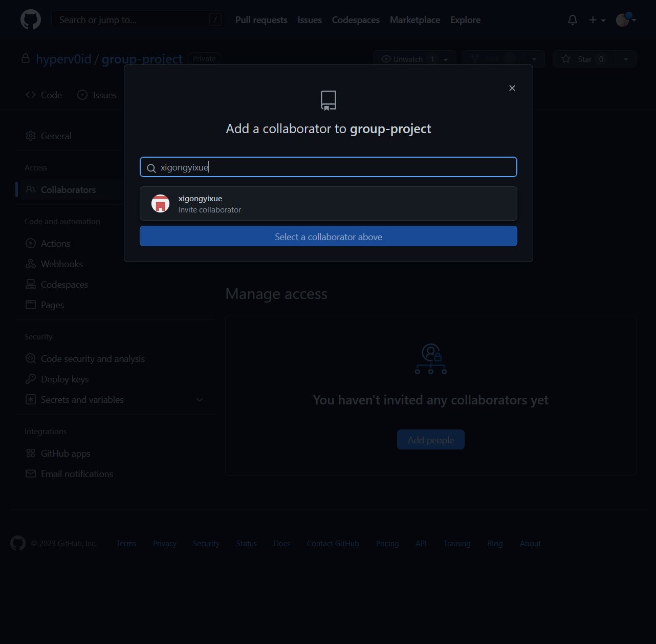Expand the Star list dropdown arrow
The image size is (656, 644).
(x=625, y=59)
